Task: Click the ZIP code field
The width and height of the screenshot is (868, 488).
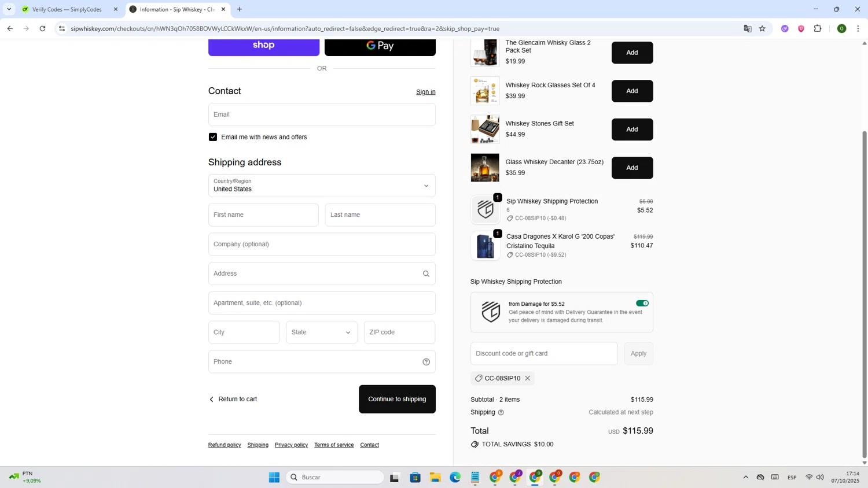Action: (x=399, y=332)
